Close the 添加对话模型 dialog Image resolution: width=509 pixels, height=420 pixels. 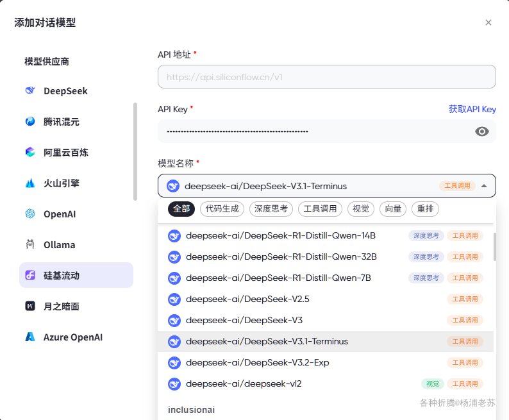pos(488,22)
